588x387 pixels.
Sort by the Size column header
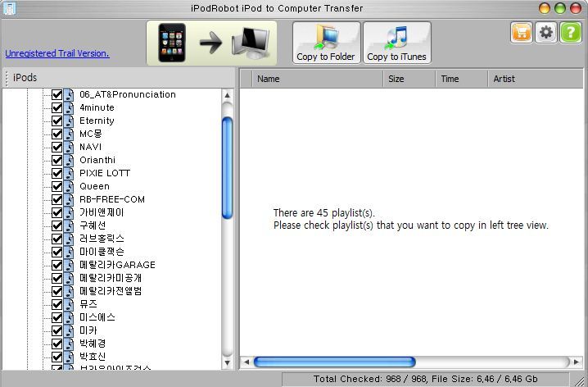point(409,79)
